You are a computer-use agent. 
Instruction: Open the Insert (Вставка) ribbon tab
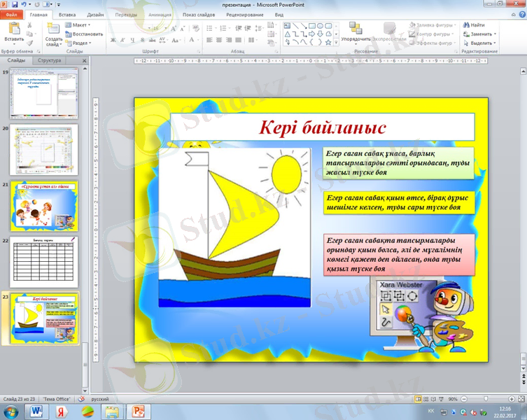pos(68,14)
